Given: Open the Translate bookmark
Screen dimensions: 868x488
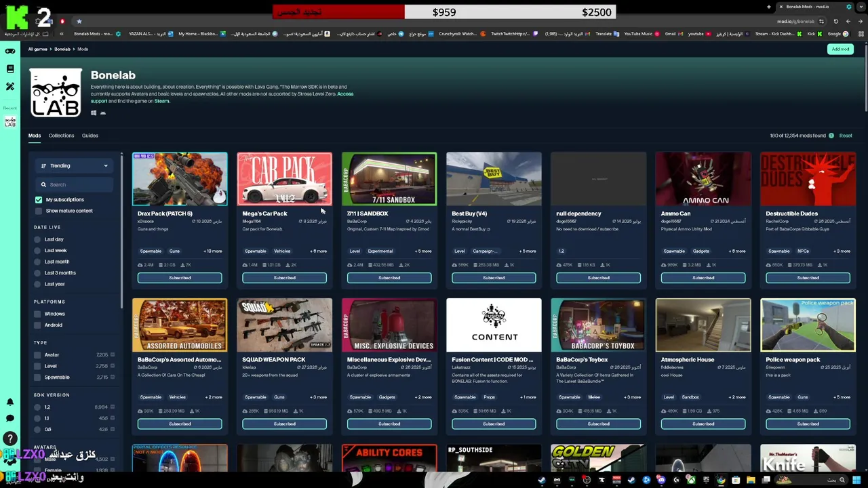Looking at the screenshot, I should click(x=607, y=34).
